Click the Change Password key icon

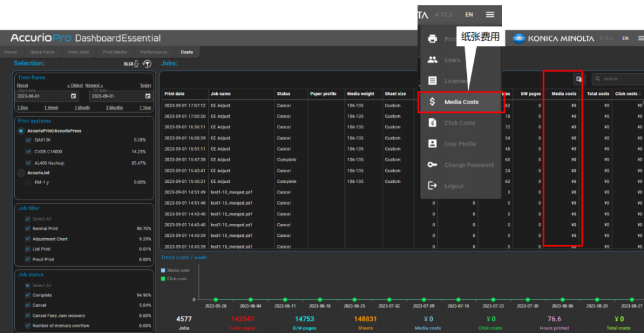[x=432, y=165]
